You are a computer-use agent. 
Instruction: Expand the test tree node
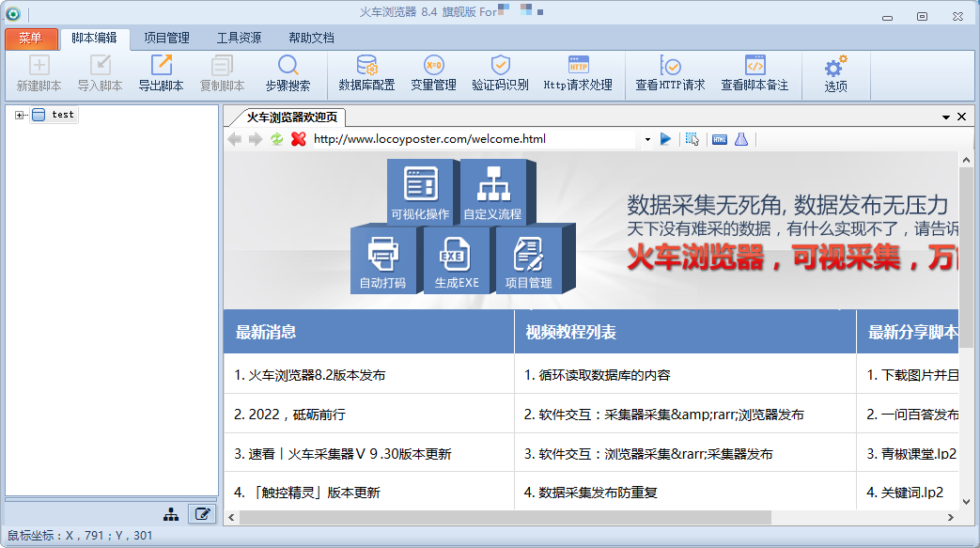(19, 115)
